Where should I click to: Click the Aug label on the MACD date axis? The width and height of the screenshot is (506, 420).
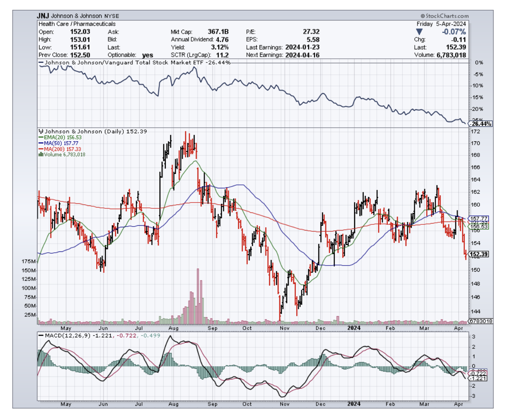(174, 404)
